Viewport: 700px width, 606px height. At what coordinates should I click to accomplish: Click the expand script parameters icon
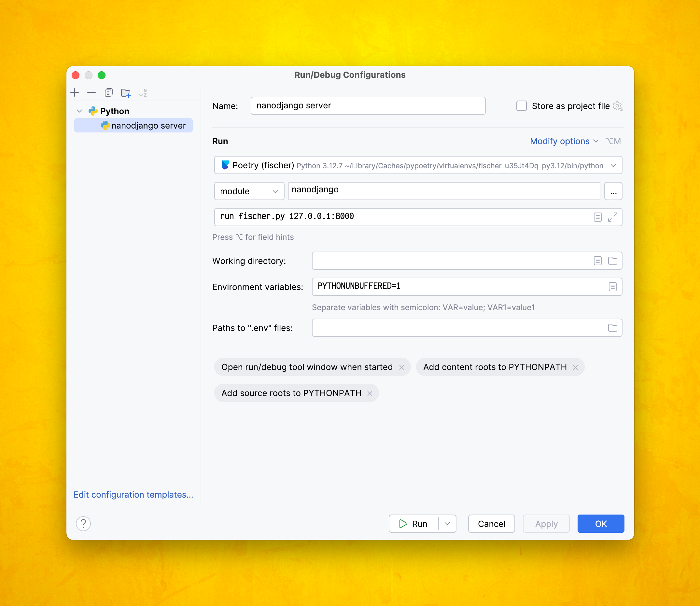613,216
